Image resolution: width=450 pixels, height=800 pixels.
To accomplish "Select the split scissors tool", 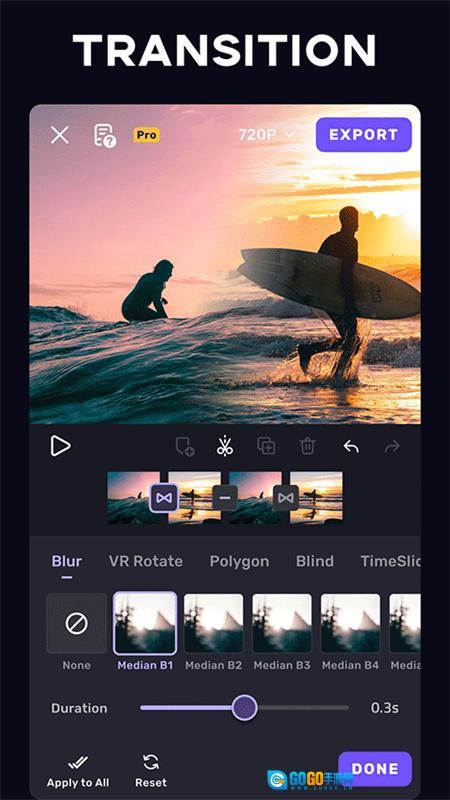I will tap(224, 445).
